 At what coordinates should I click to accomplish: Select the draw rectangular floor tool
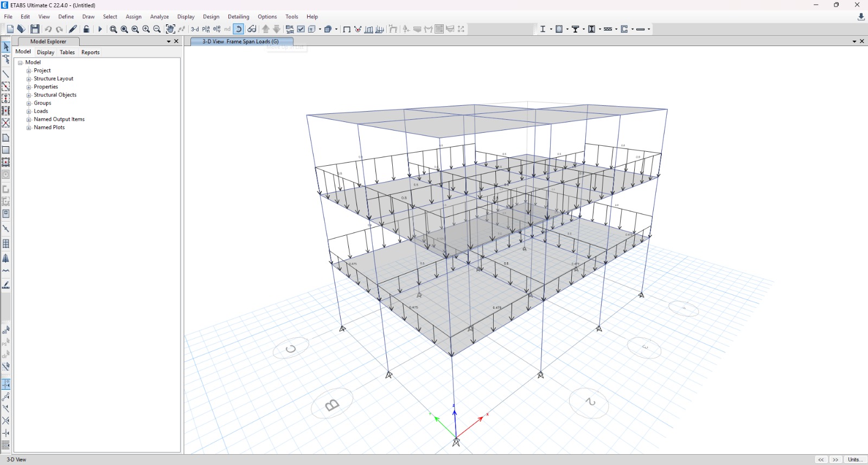coord(6,150)
